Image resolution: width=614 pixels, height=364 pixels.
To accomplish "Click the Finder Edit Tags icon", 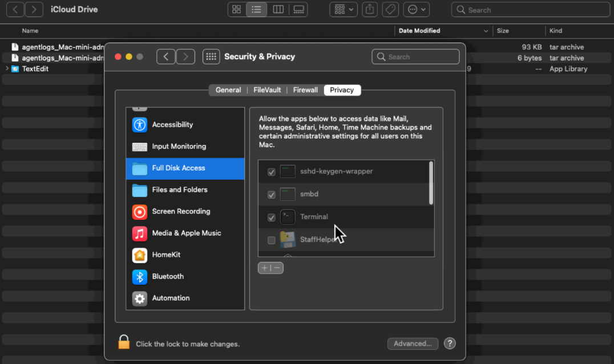I will pyautogui.click(x=390, y=10).
